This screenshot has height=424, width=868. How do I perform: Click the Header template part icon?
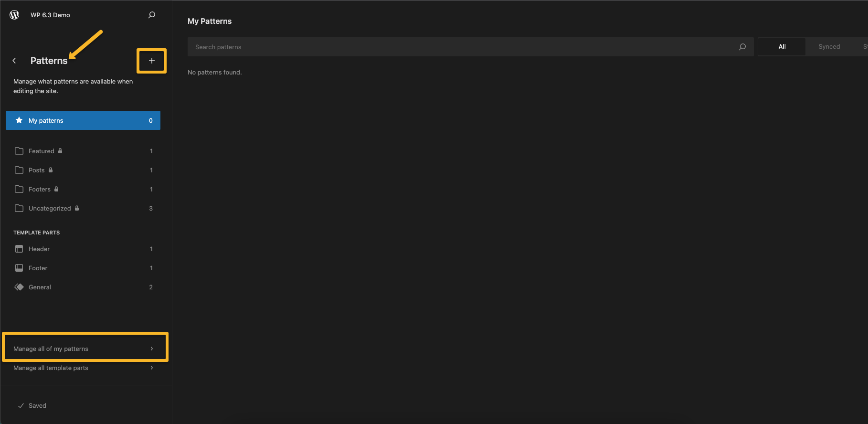pos(19,249)
